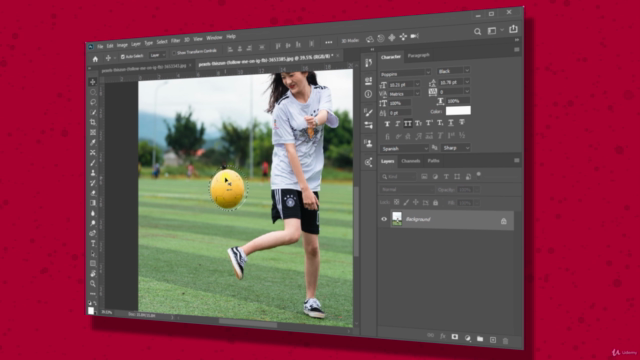
Task: Open the Brush Settings panel icon
Action: tap(368, 112)
